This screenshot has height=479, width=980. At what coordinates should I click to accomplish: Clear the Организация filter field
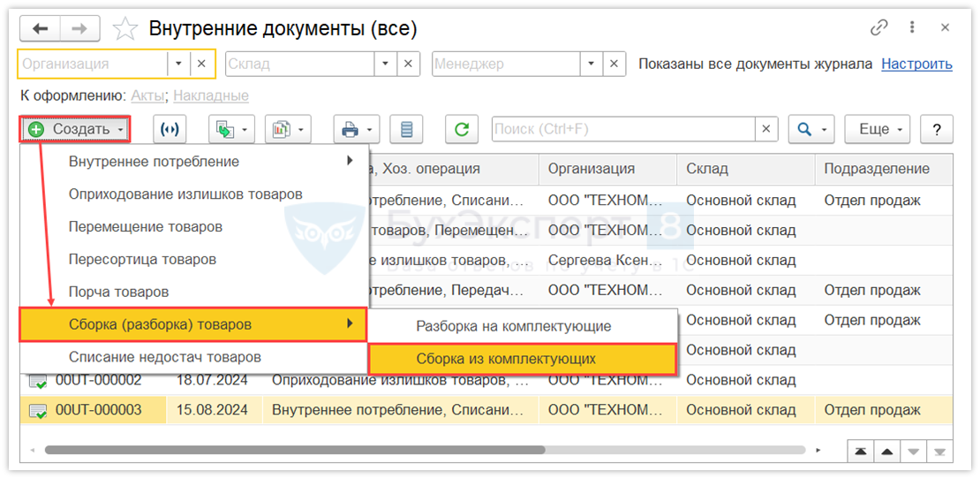click(x=201, y=64)
